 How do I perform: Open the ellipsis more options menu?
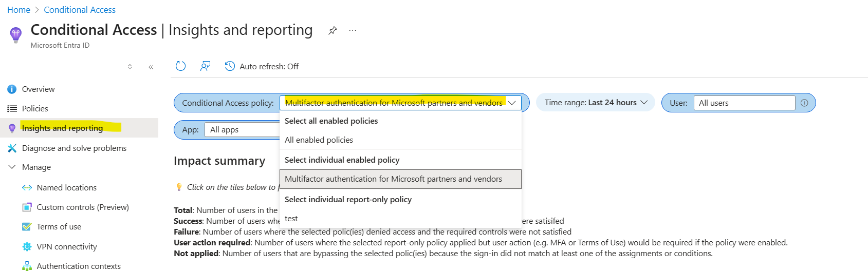[x=353, y=30]
